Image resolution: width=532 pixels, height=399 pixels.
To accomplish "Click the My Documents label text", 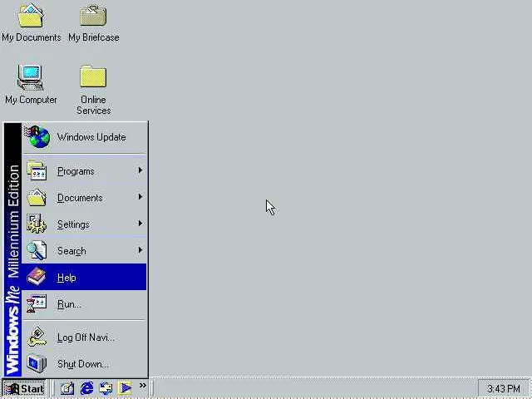I will 32,37.
